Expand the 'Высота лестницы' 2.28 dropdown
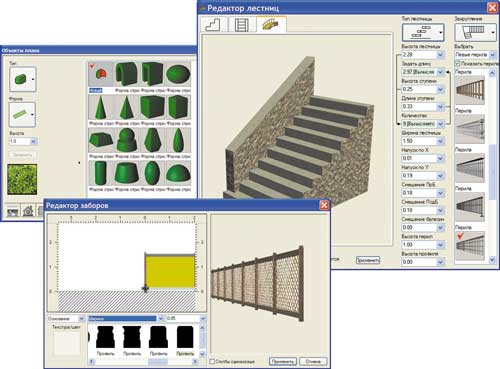 (x=440, y=55)
